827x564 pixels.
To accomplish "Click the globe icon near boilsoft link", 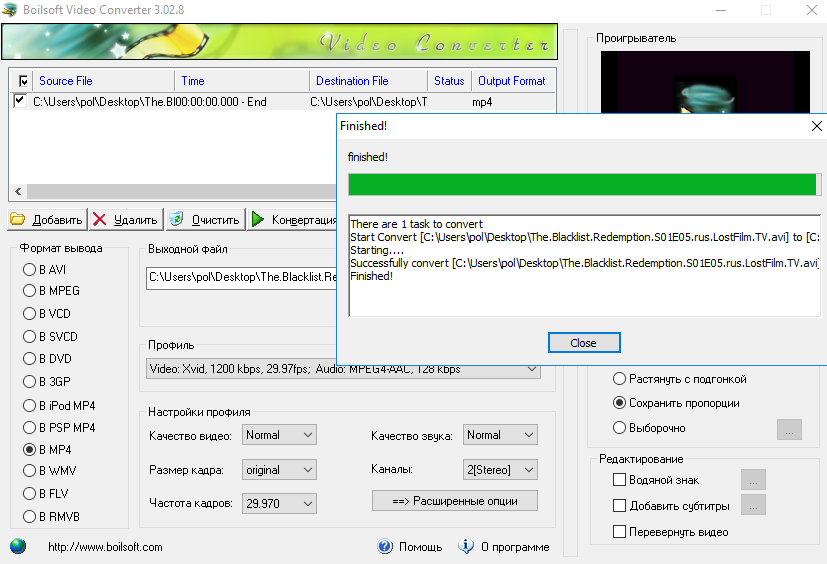I will point(18,546).
